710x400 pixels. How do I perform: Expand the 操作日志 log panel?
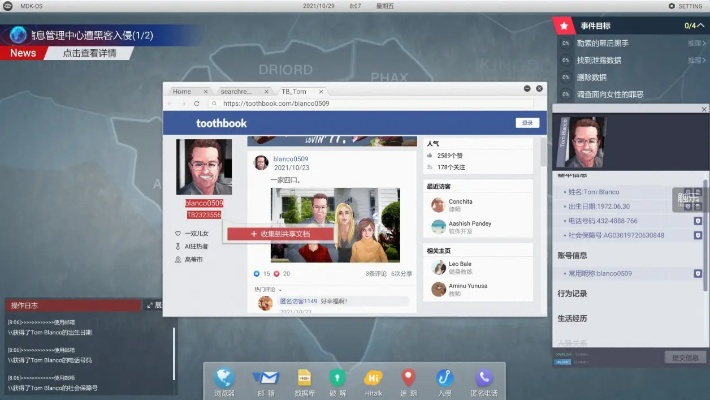150,305
